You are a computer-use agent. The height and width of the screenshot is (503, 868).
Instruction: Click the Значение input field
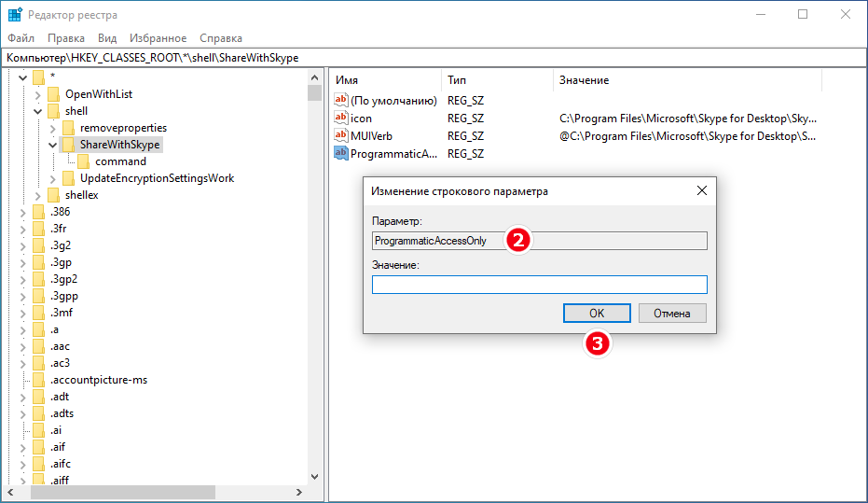click(x=540, y=285)
